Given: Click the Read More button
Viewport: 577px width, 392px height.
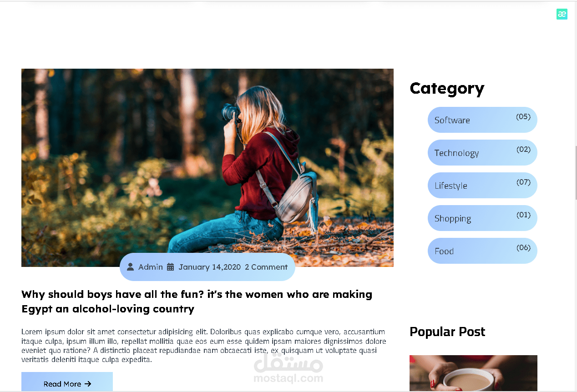Looking at the screenshot, I should click(x=67, y=382).
